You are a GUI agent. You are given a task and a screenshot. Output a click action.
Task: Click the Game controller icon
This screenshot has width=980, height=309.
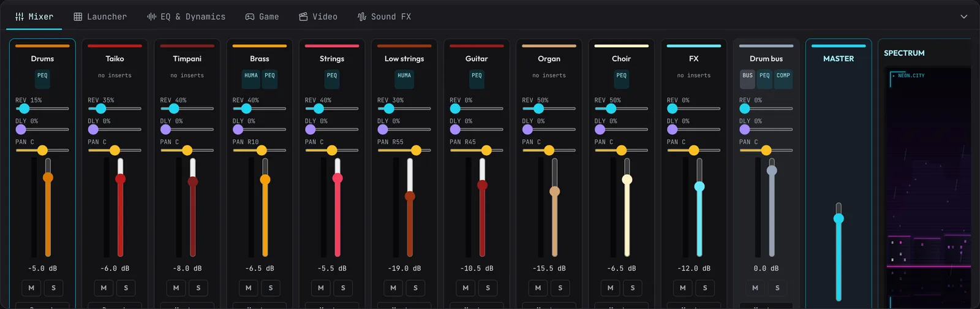tap(250, 17)
